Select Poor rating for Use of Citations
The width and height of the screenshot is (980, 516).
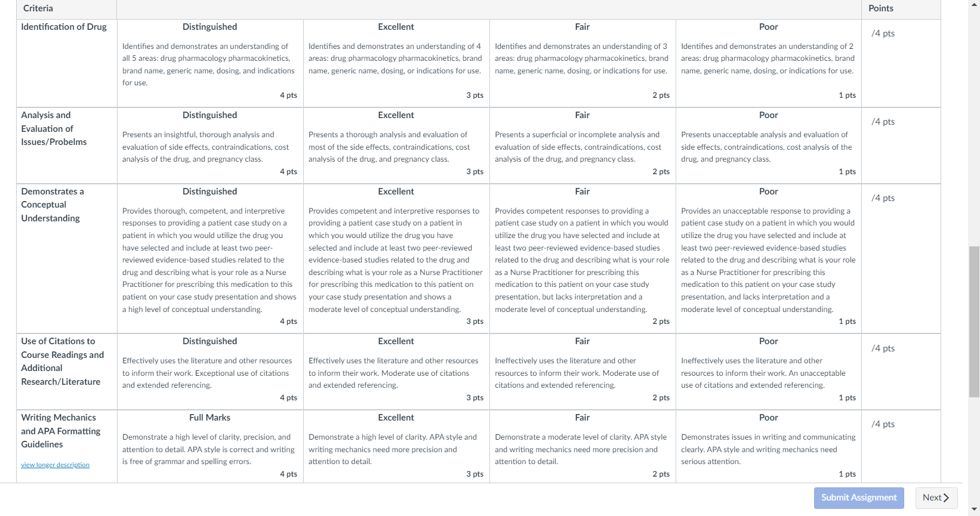[769, 372]
